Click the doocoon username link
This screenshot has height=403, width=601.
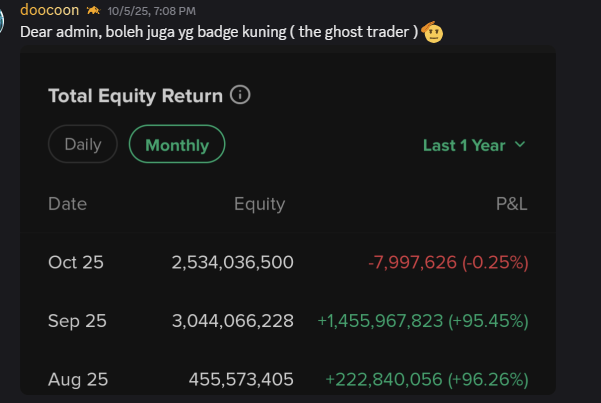tap(50, 9)
